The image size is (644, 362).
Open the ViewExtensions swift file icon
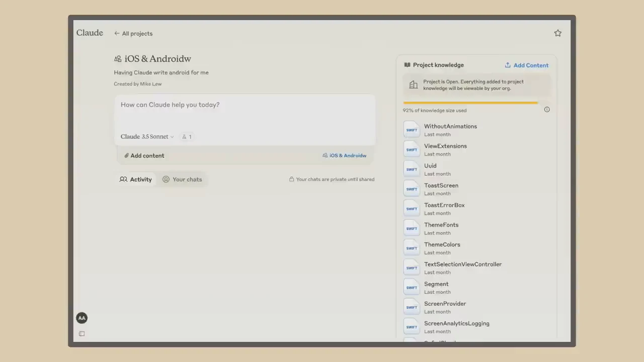tap(412, 149)
